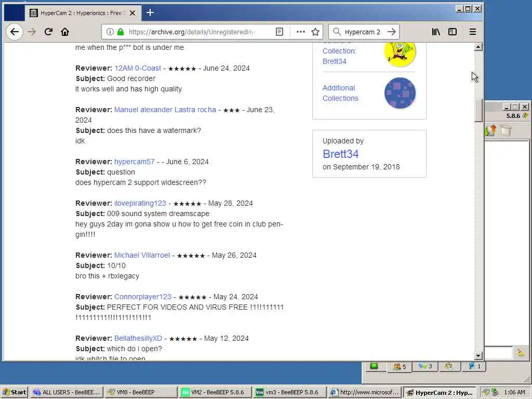Open reviewer BellathesillyXD profile
This screenshot has height=399, width=532.
click(138, 338)
